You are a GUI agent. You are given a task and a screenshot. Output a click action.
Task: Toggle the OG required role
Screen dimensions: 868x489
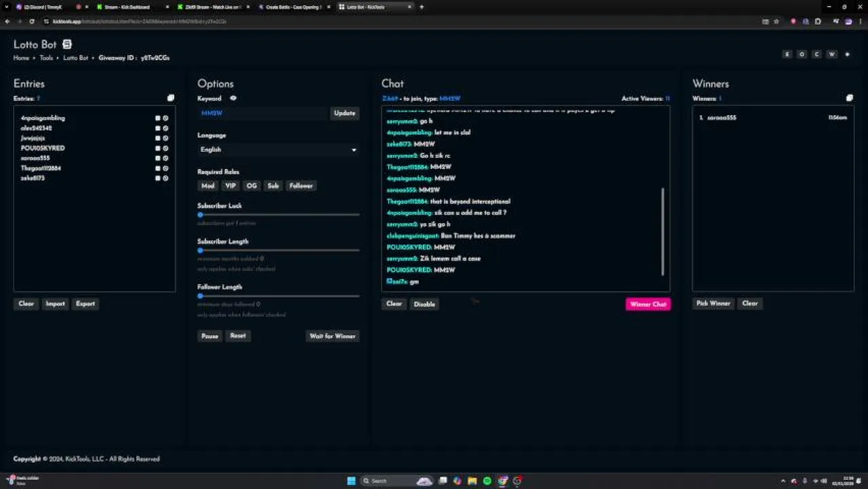point(252,185)
